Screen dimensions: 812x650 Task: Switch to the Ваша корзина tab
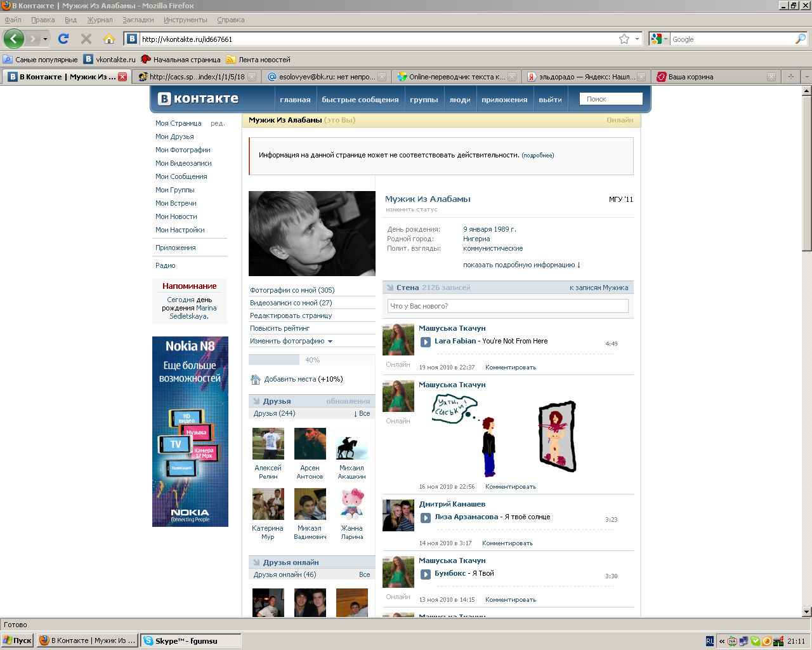pos(716,77)
